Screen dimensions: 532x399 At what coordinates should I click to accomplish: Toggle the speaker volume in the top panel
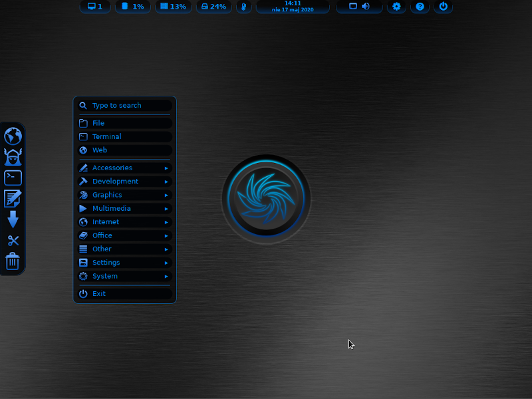coord(366,7)
